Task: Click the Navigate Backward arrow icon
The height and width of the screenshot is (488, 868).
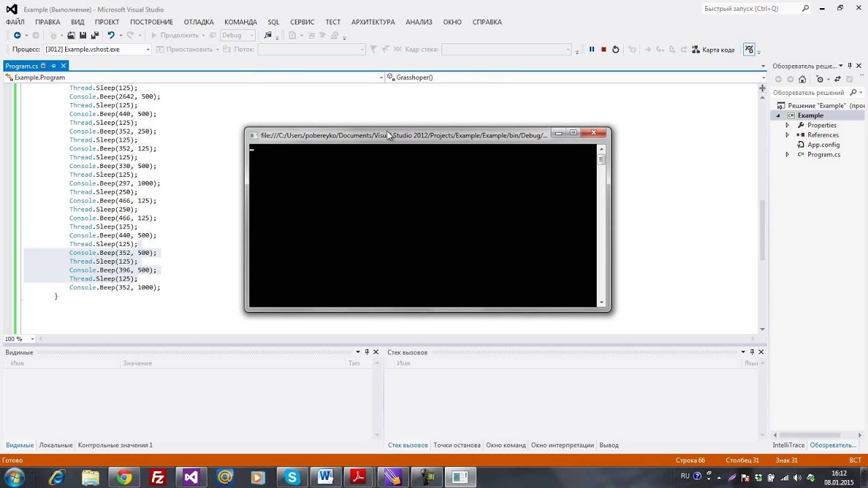Action: pyautogui.click(x=17, y=35)
